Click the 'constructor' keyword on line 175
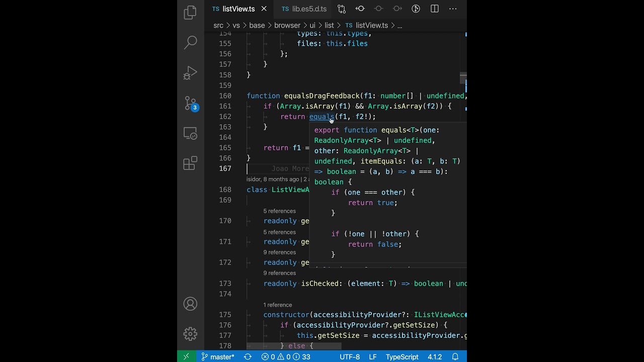Image resolution: width=644 pixels, height=362 pixels. pyautogui.click(x=286, y=315)
